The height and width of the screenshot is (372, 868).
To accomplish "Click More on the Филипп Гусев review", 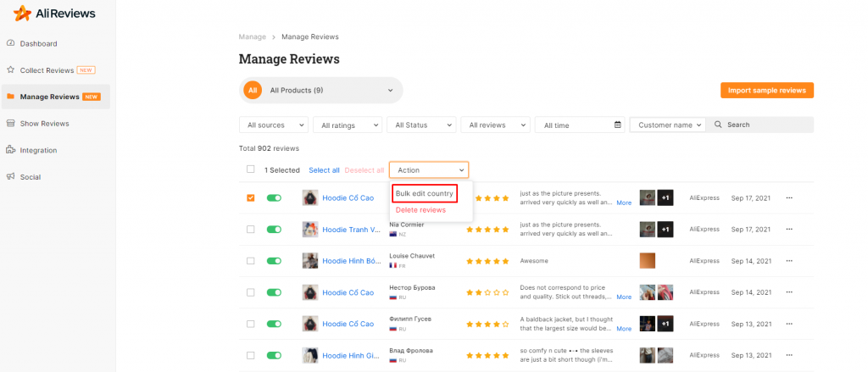I will click(x=624, y=329).
